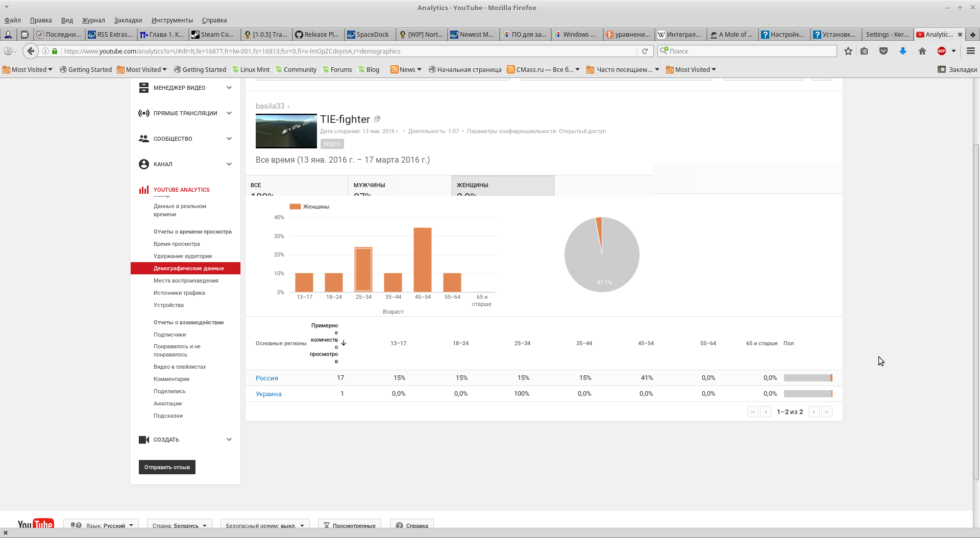
Task: Click the live streaming broadcast icon
Action: pos(144,113)
